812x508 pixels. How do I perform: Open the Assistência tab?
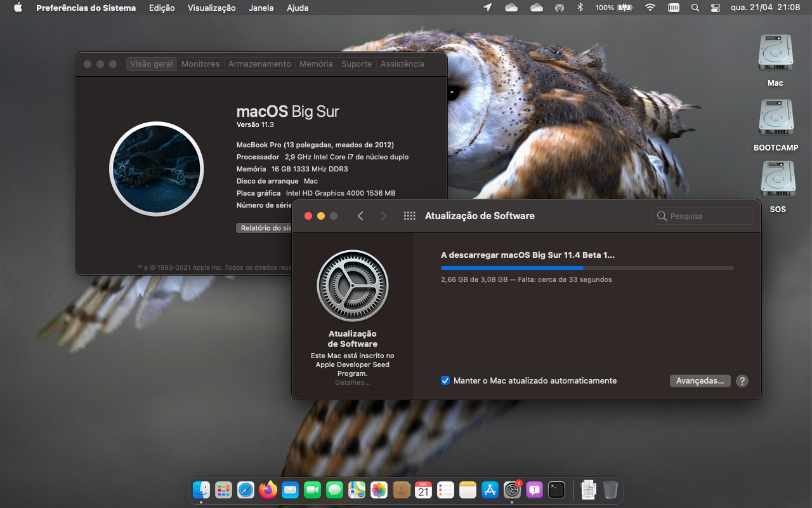click(402, 63)
